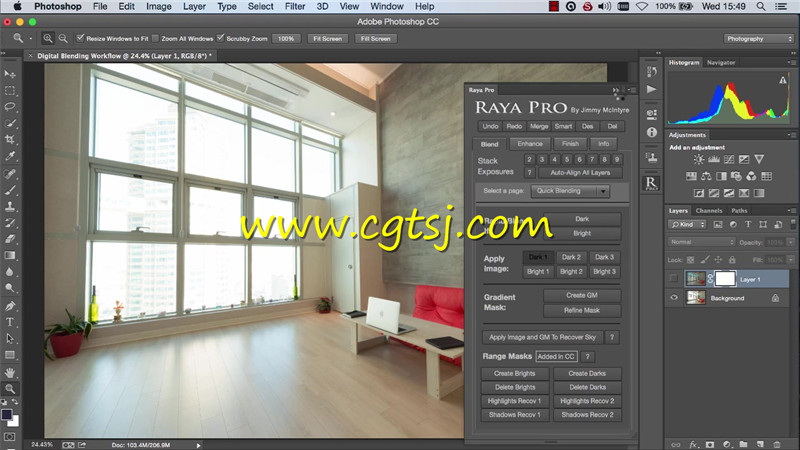Select the Crop tool
This screenshot has height=450, width=800.
click(10, 140)
